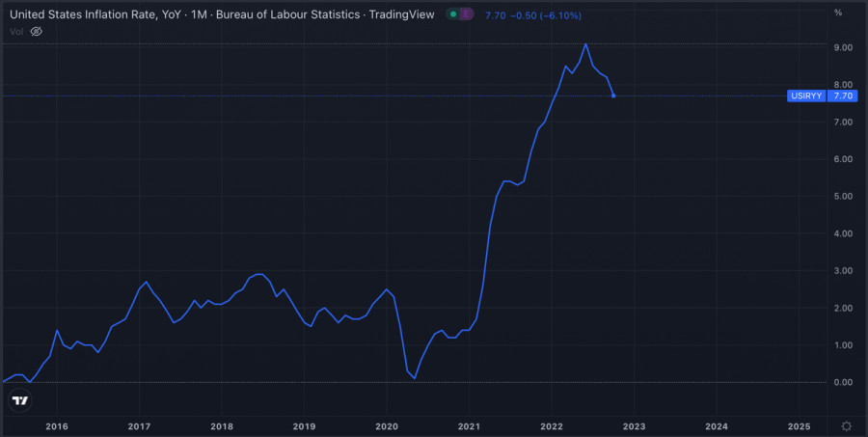The width and height of the screenshot is (868, 437).
Task: Click the 7.70 −0.50 (−6.10%) change readout
Action: tap(527, 14)
